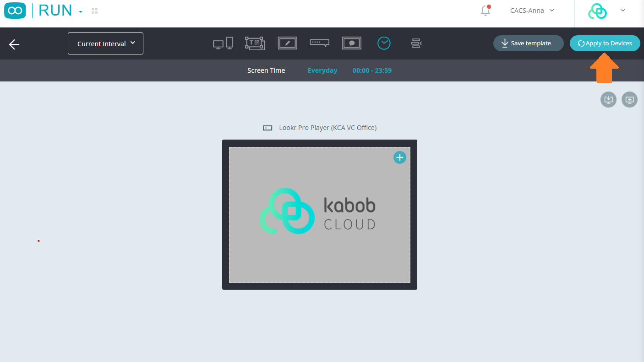The image size is (644, 362).
Task: Select the ticker message icon
Action: pos(320,43)
